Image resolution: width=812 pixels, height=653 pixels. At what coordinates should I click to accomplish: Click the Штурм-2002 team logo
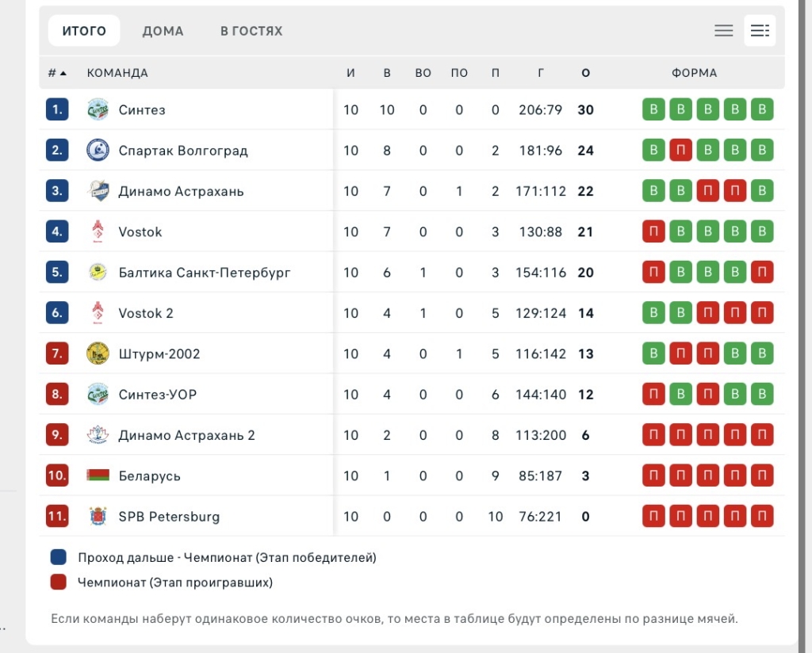[98, 353]
